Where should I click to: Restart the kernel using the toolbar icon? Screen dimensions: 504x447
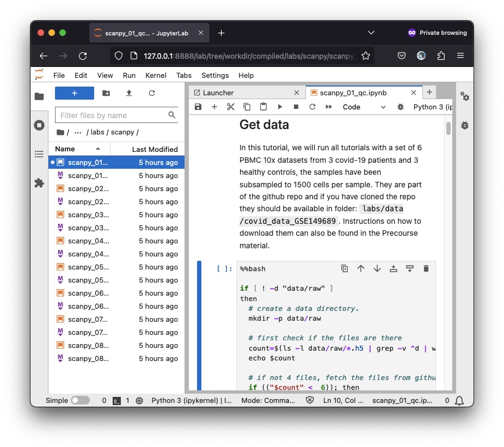click(x=312, y=107)
